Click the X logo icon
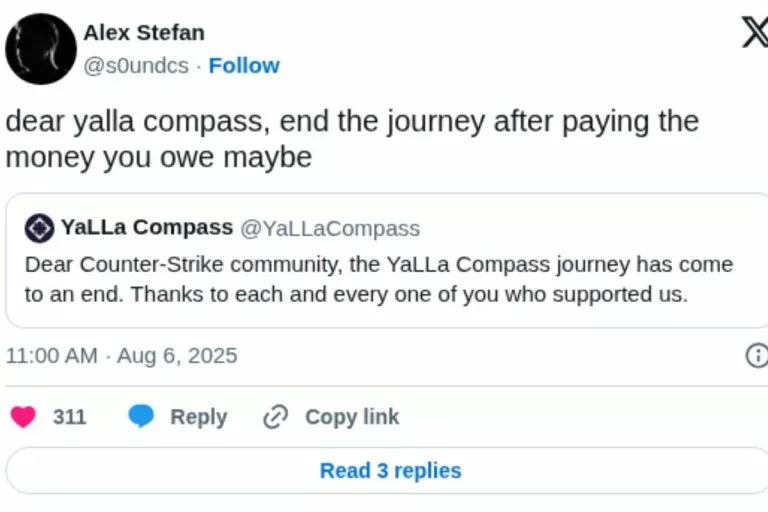The height and width of the screenshot is (512, 768). click(755, 32)
